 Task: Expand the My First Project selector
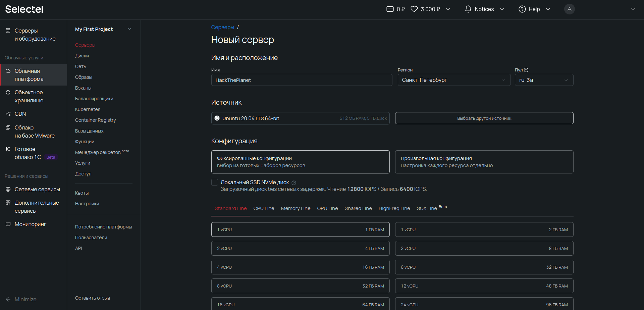[103, 29]
